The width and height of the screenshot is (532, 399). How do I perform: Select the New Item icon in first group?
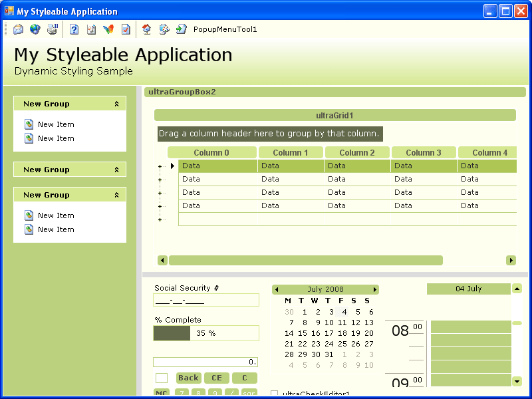28,124
